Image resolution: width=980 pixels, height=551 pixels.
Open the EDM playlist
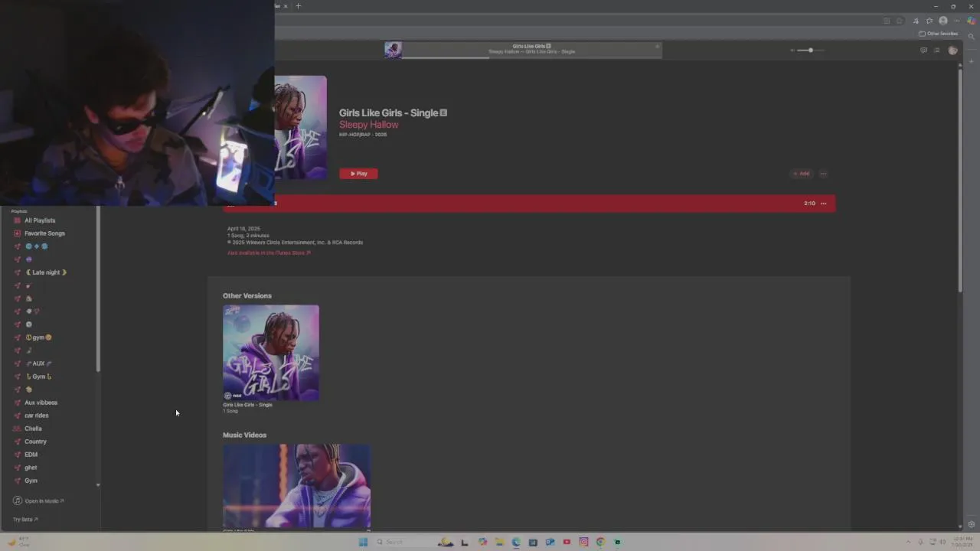click(x=31, y=455)
